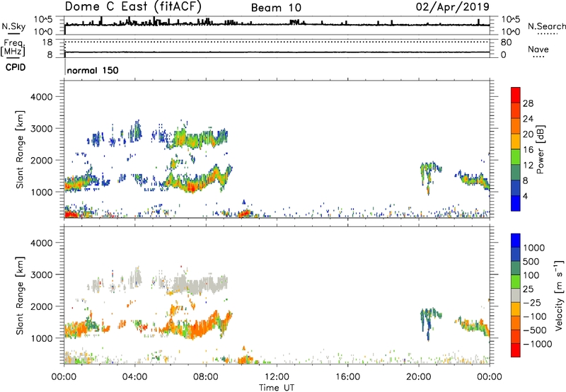The width and height of the screenshot is (566, 392).
Task: Click the "24" power colorbar tick
Action: tap(528, 119)
